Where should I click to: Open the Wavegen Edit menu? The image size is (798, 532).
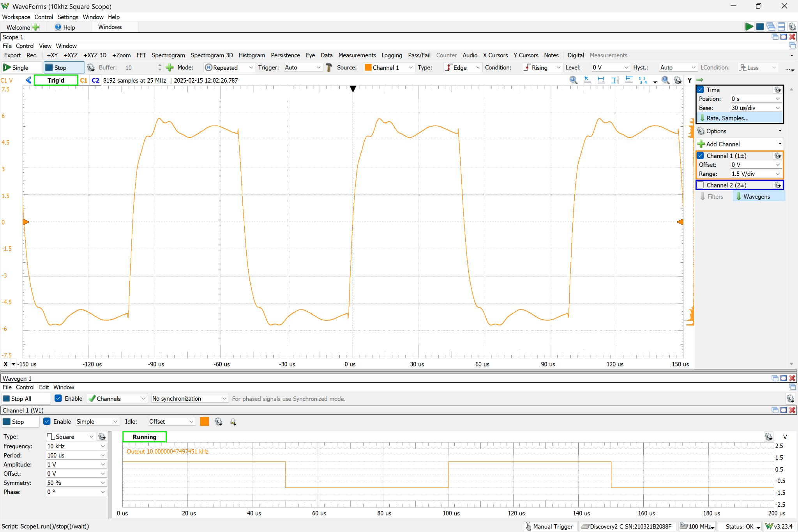pos(44,387)
